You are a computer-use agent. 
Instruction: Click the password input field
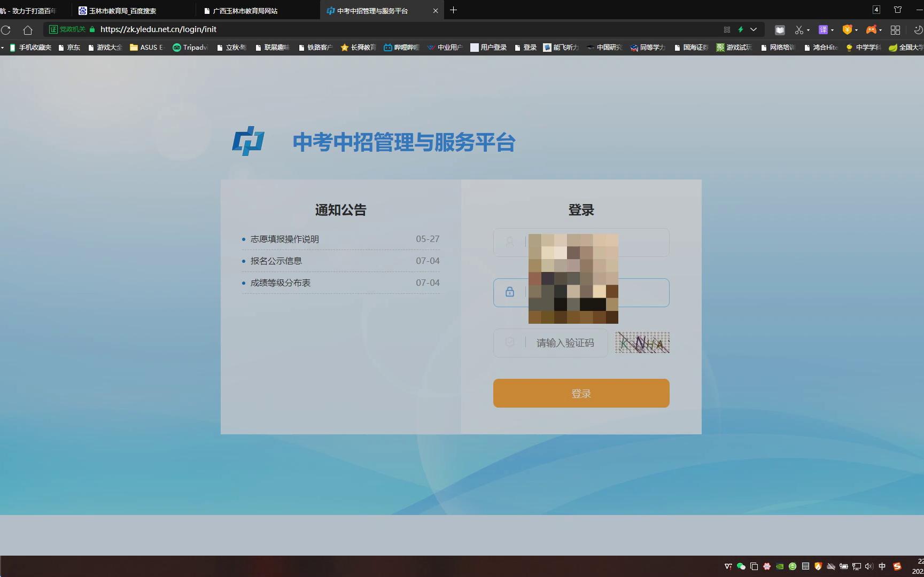pos(581,293)
